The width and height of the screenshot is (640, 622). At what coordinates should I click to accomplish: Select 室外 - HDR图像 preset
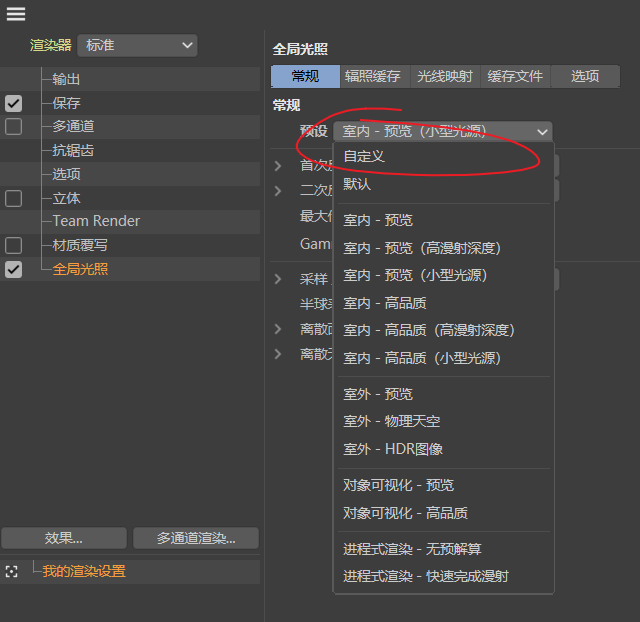(x=393, y=449)
